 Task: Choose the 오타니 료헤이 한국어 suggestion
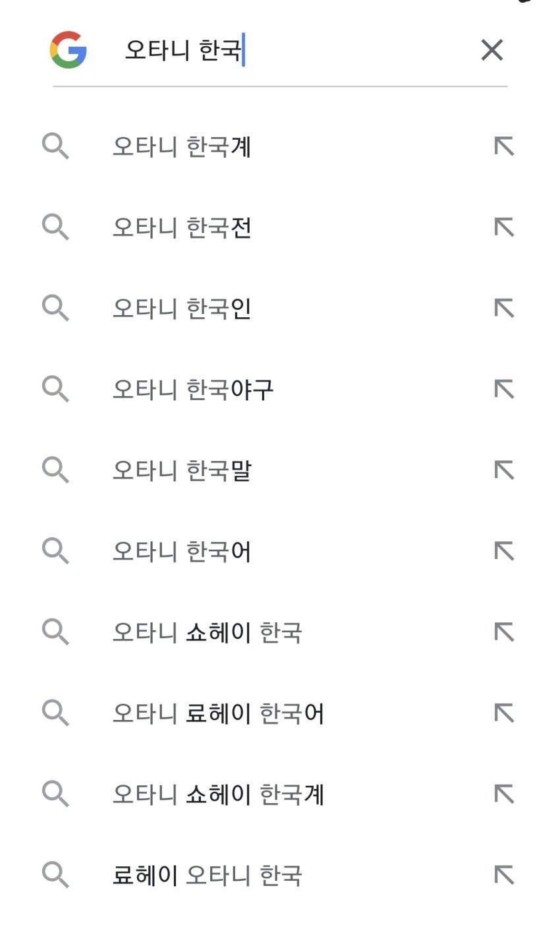(x=218, y=713)
